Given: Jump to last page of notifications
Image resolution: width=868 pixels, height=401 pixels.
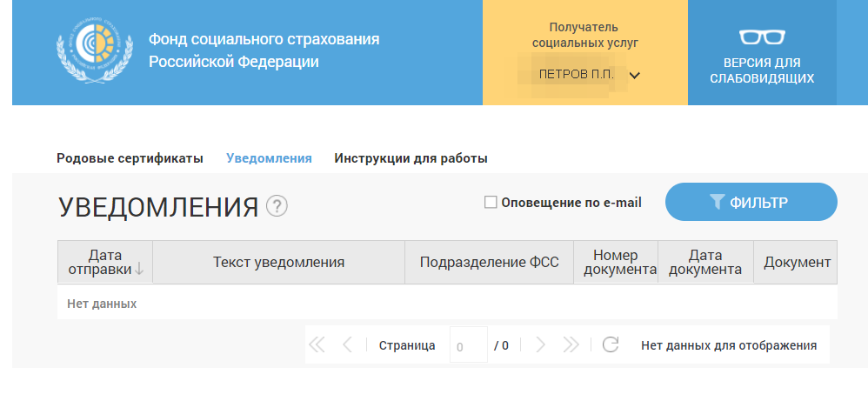Looking at the screenshot, I should (571, 345).
